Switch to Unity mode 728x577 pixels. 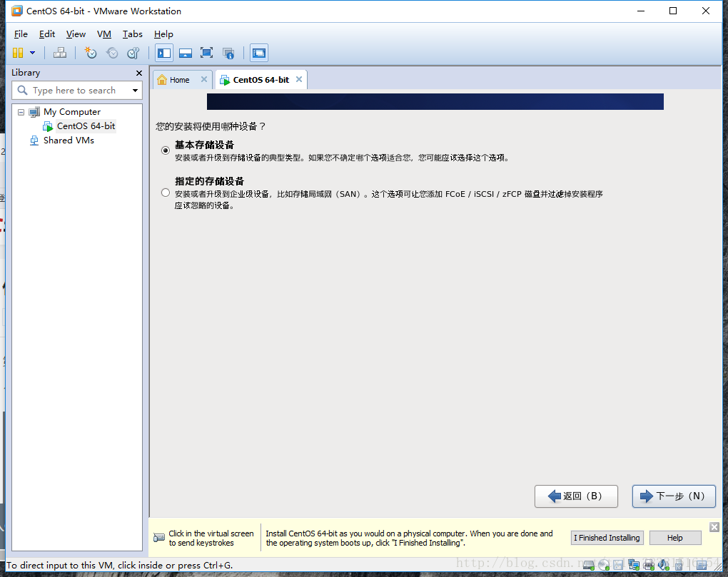[228, 53]
